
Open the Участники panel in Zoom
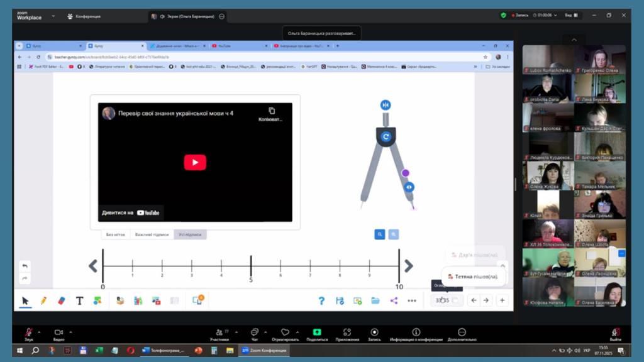[x=219, y=334]
